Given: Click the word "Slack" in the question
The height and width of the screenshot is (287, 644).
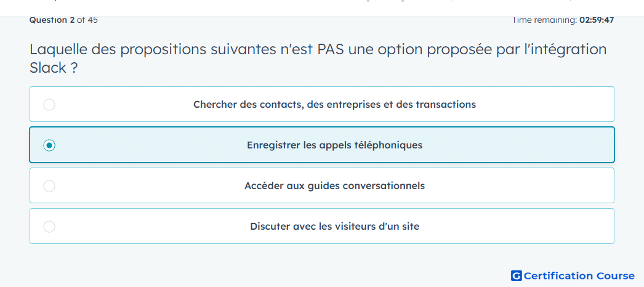Looking at the screenshot, I should [x=47, y=68].
